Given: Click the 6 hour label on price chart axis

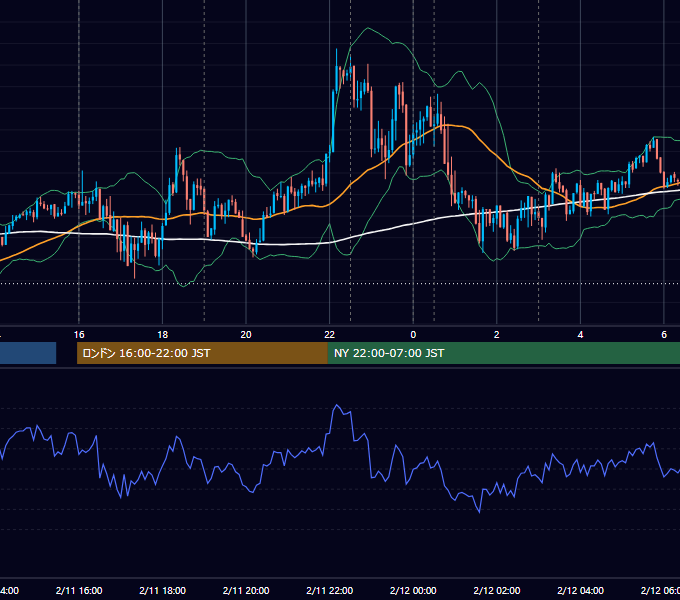Looking at the screenshot, I should click(x=664, y=335).
